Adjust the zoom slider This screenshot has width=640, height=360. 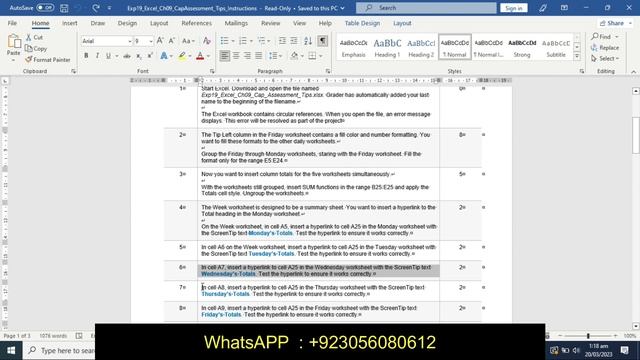[588, 336]
